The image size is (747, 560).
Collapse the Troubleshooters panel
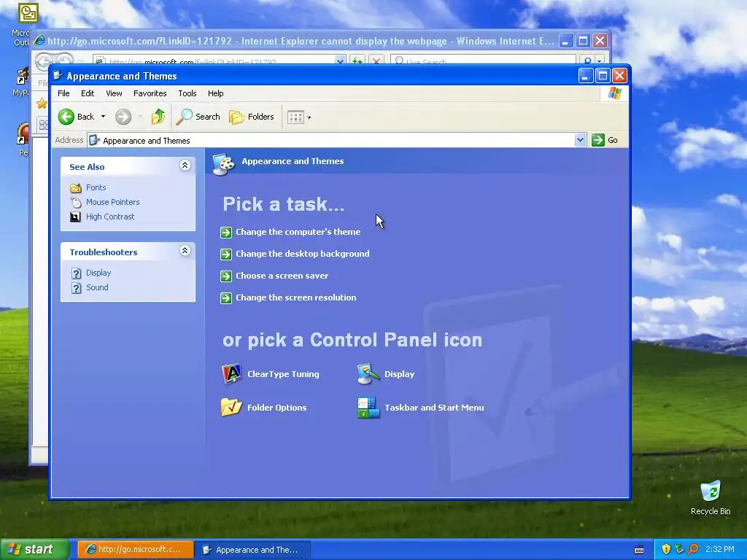[x=185, y=251]
